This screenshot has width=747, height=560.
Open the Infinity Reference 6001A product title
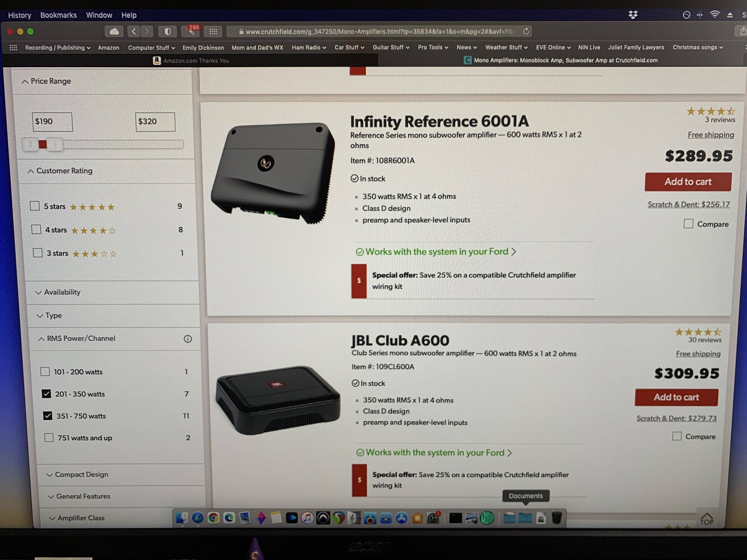tap(439, 121)
